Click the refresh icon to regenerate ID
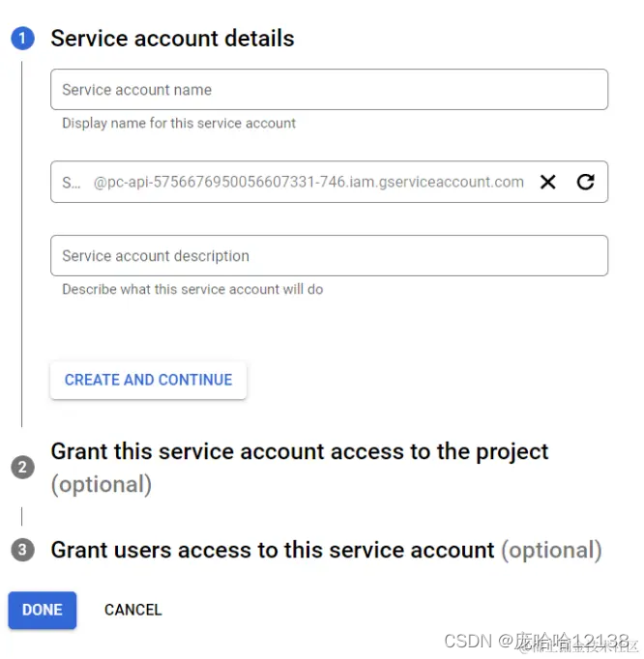The image size is (644, 659). [585, 182]
